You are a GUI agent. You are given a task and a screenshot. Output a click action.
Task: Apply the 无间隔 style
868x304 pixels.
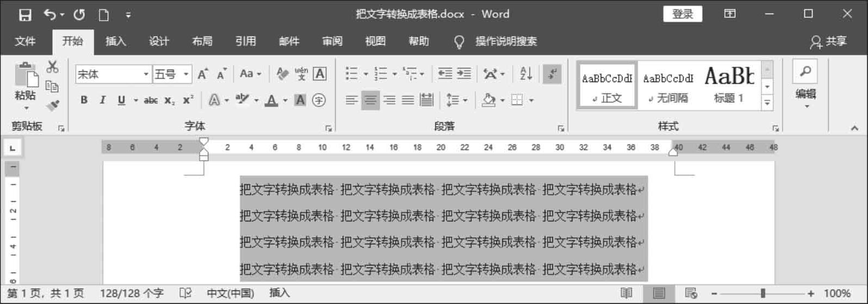pyautogui.click(x=668, y=85)
